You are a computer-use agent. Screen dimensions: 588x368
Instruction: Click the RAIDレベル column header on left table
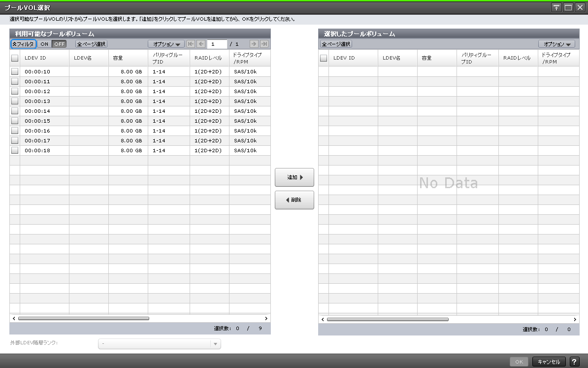tap(209, 58)
